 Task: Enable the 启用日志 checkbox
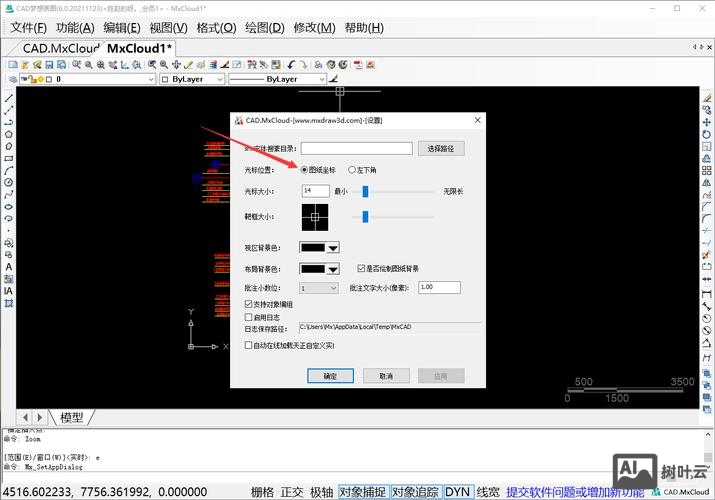coord(250,316)
